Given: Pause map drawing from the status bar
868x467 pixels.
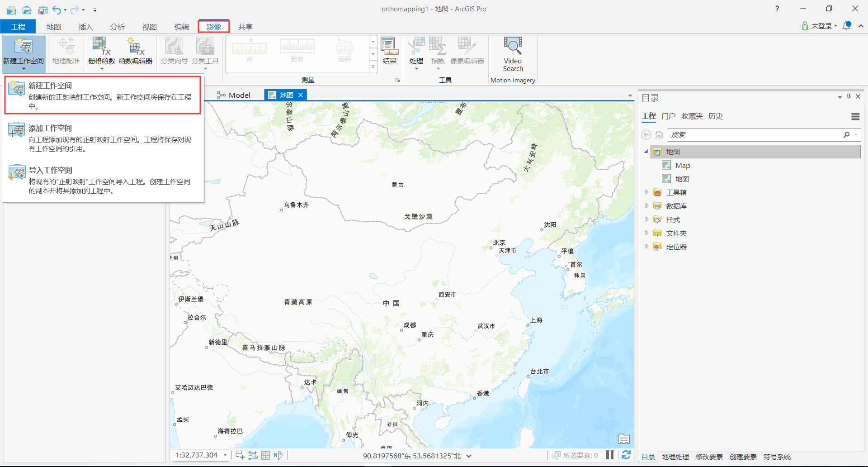Looking at the screenshot, I should (609, 455).
